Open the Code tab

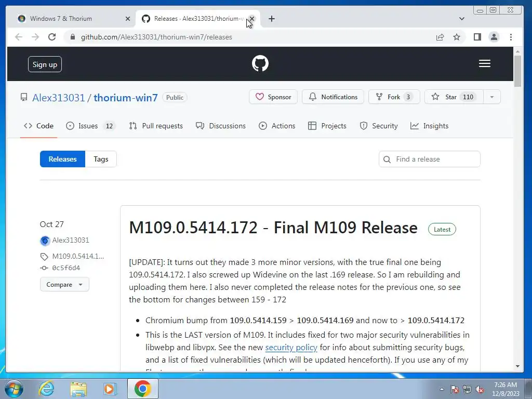(38, 126)
